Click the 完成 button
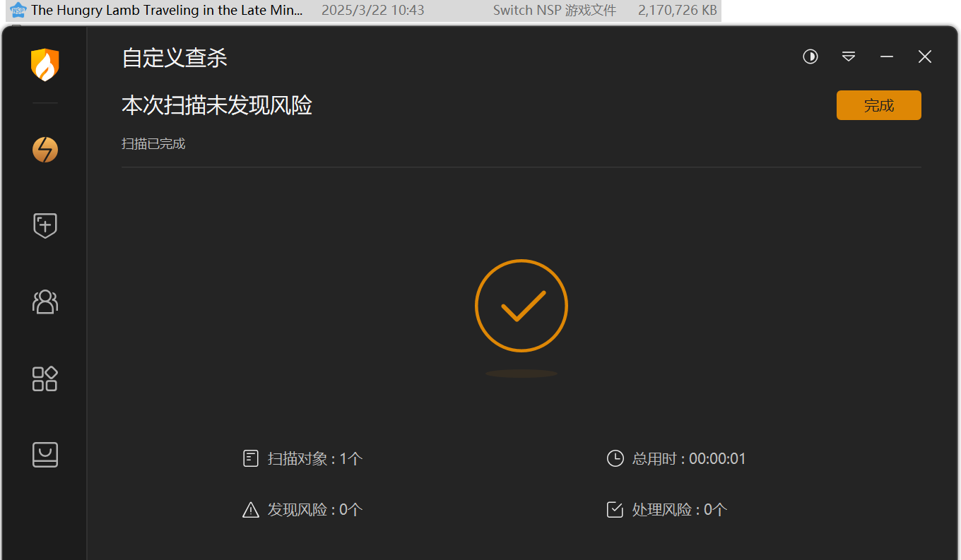Viewport: 961px width, 560px height. 878,105
